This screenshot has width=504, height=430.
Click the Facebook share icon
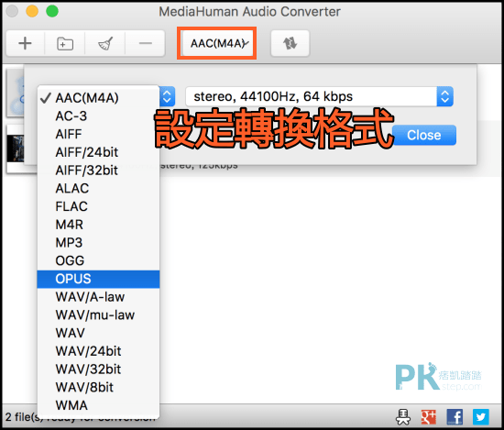[x=455, y=417]
